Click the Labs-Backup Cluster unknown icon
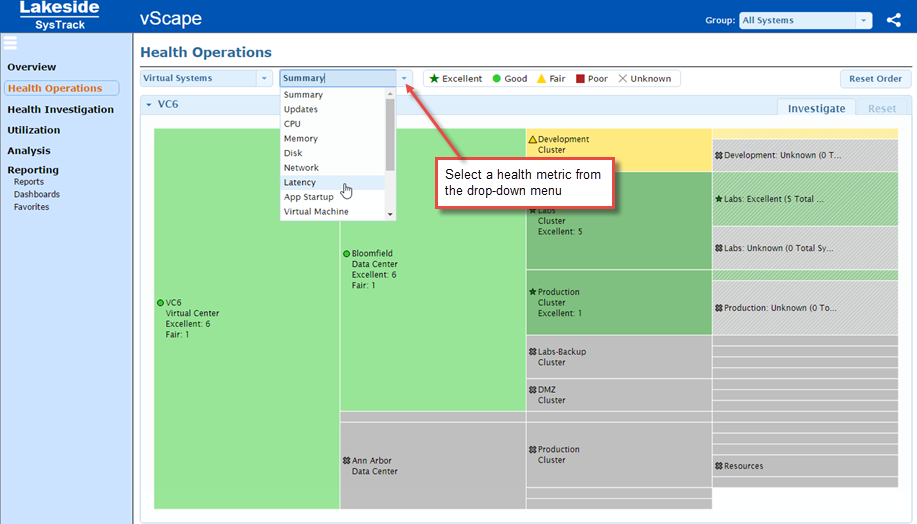Viewport: 917px width, 524px height. pyautogui.click(x=532, y=351)
